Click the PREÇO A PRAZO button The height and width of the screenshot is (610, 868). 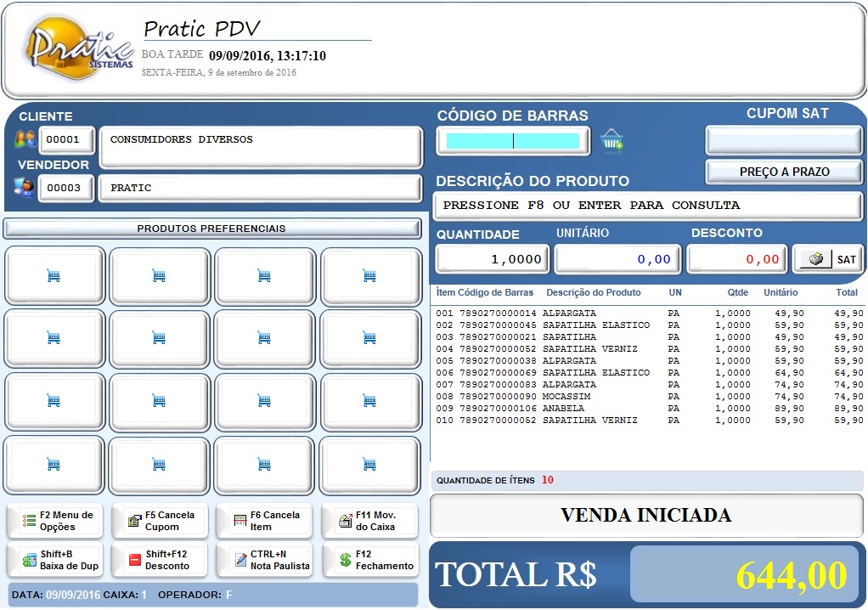tap(784, 172)
